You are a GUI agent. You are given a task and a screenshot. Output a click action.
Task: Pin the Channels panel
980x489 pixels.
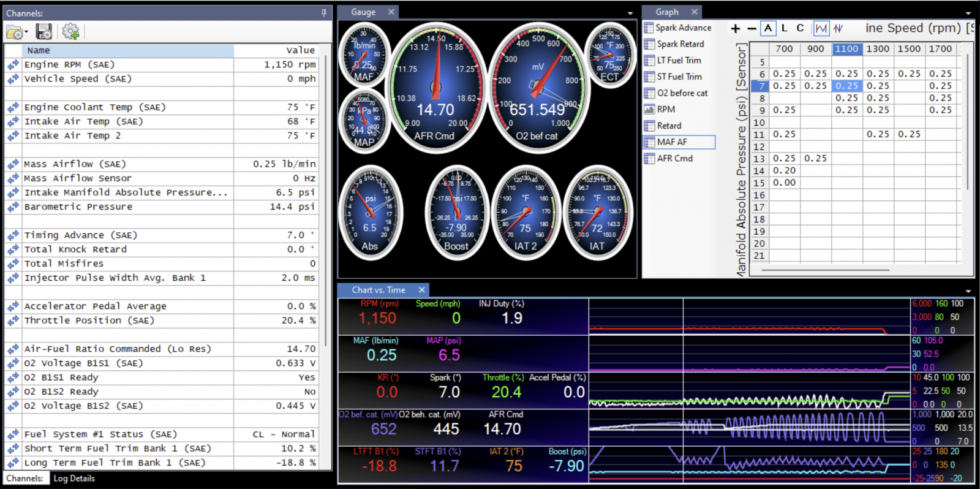324,13
